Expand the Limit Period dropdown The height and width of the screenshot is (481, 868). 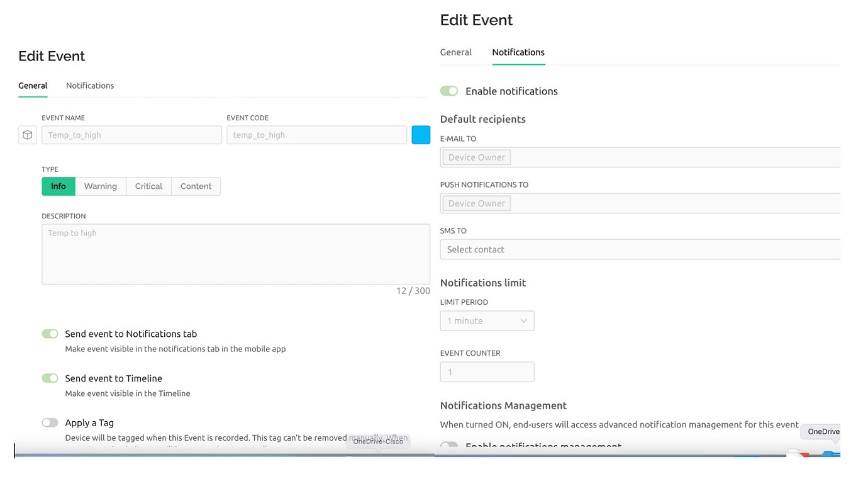click(x=487, y=321)
